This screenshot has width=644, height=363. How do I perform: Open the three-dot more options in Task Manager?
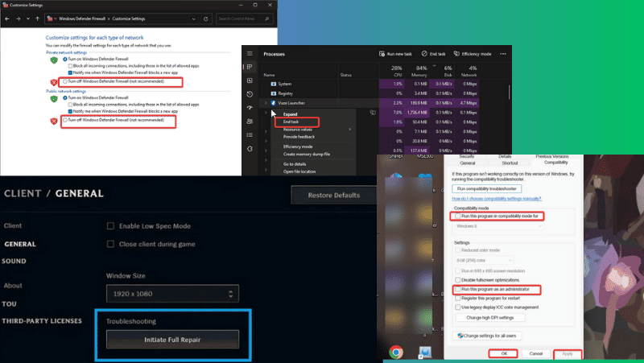[503, 54]
